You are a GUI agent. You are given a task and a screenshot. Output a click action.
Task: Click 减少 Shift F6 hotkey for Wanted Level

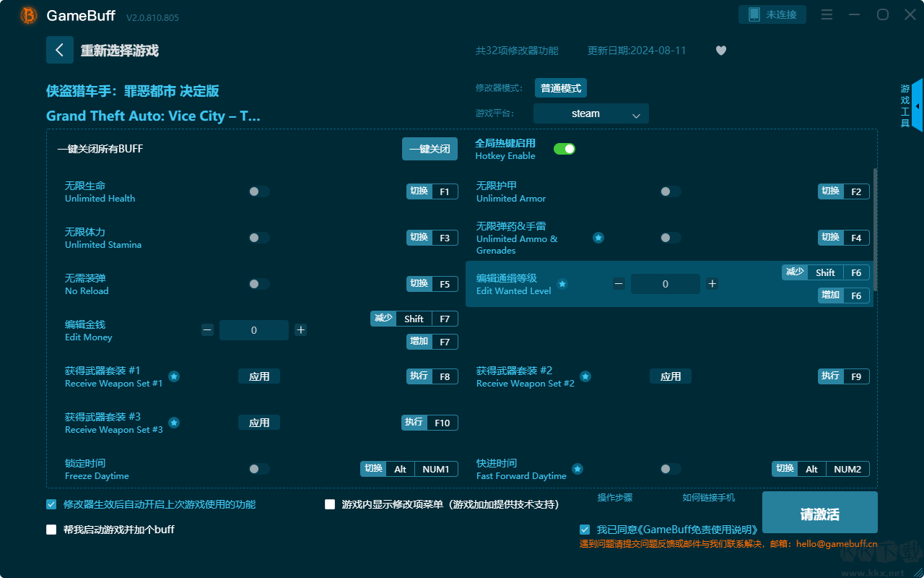click(826, 272)
